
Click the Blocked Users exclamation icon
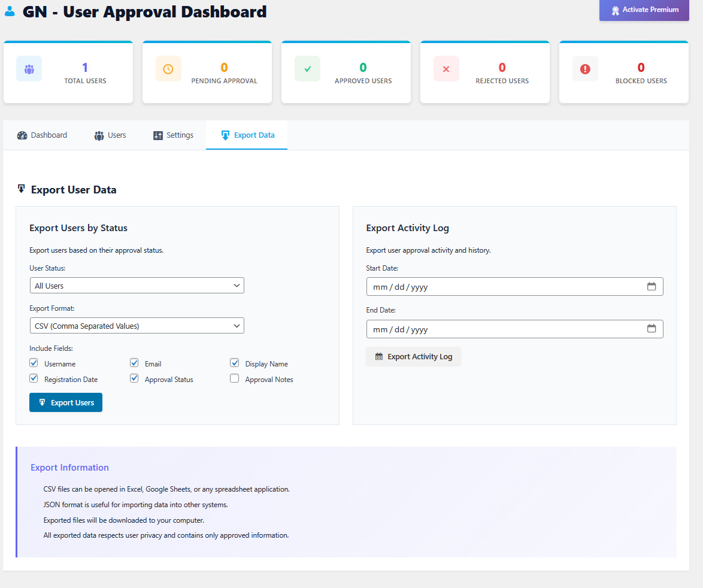585,68
